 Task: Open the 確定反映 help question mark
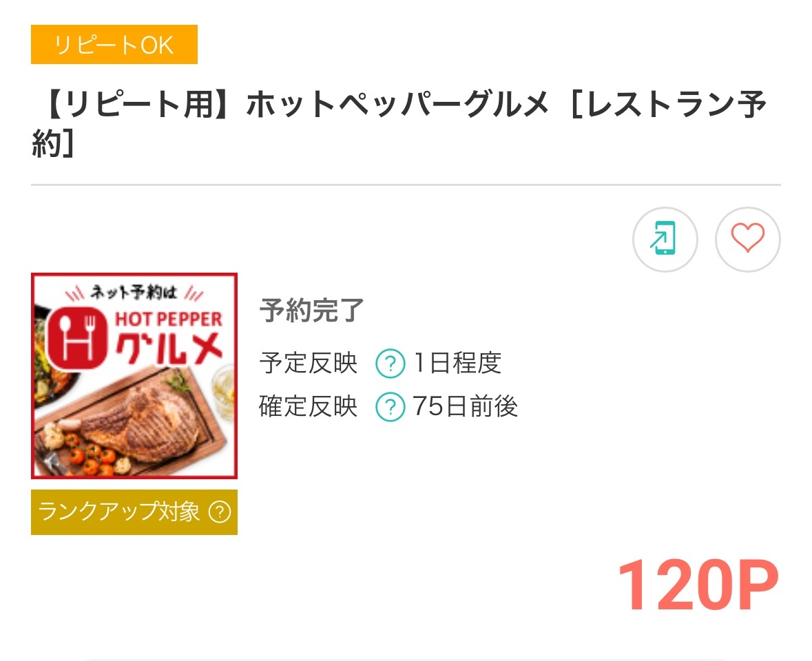click(390, 408)
